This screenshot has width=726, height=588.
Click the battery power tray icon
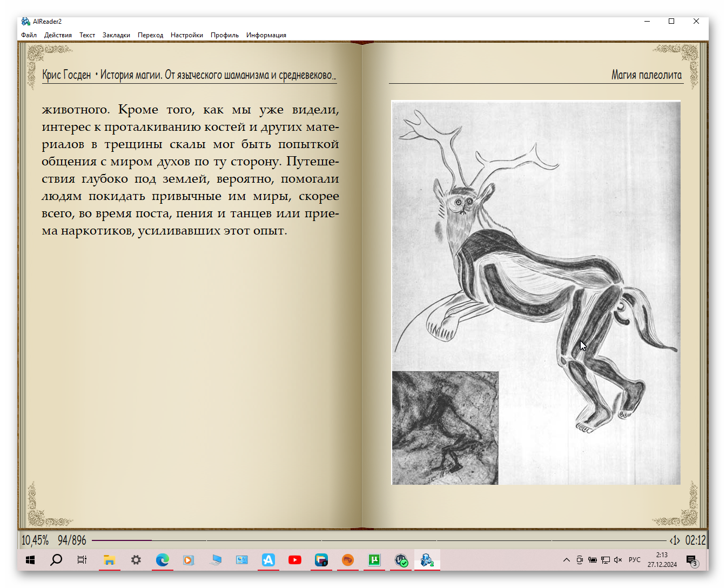point(592,560)
